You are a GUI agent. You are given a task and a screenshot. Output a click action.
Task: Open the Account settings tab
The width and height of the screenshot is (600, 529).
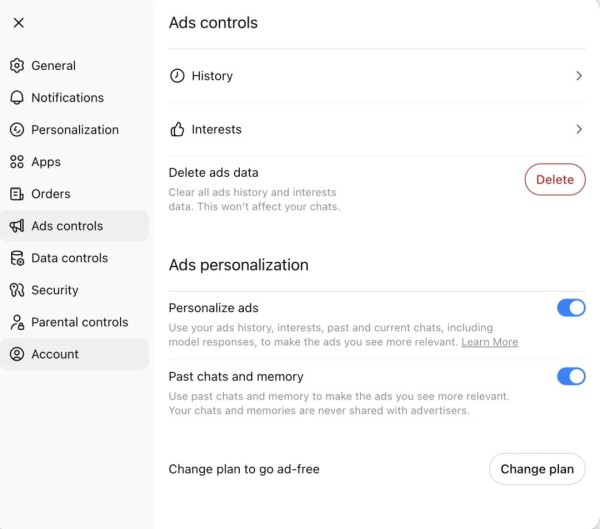tap(55, 354)
